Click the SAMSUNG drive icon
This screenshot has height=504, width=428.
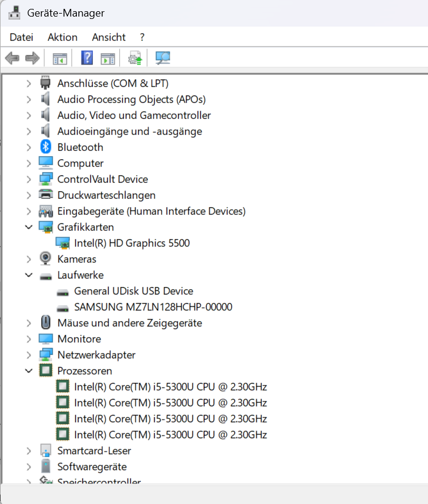(x=63, y=308)
